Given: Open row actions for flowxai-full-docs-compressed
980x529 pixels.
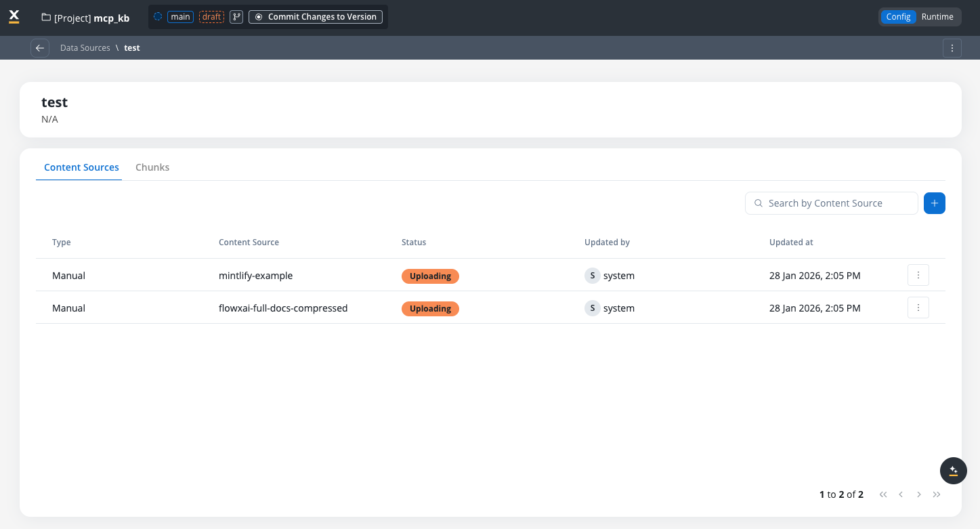Looking at the screenshot, I should tap(918, 308).
